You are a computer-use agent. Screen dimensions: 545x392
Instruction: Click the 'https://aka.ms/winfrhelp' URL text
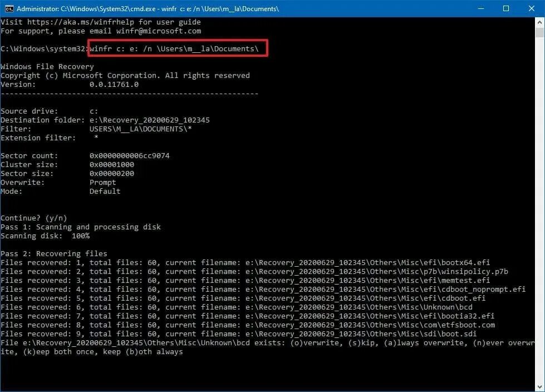81,22
